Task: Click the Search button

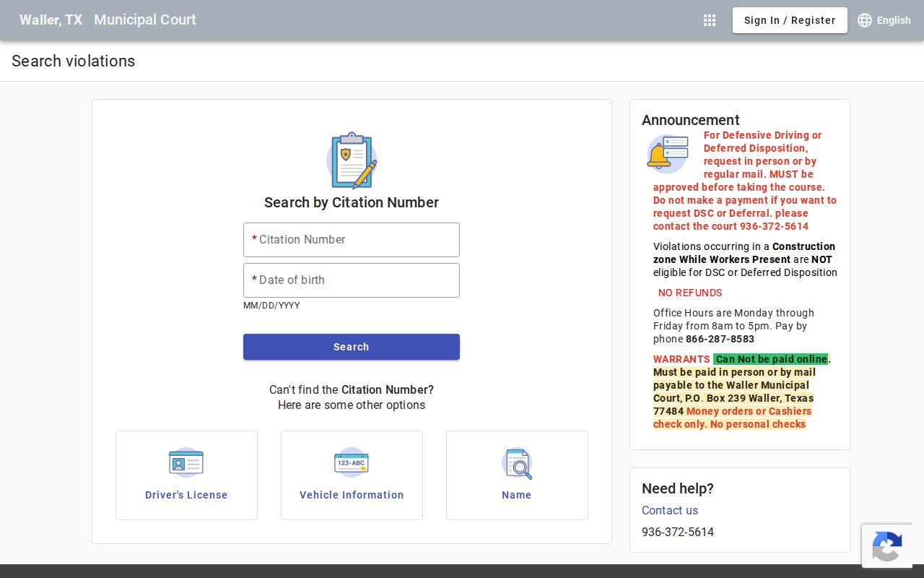Action: point(352,347)
